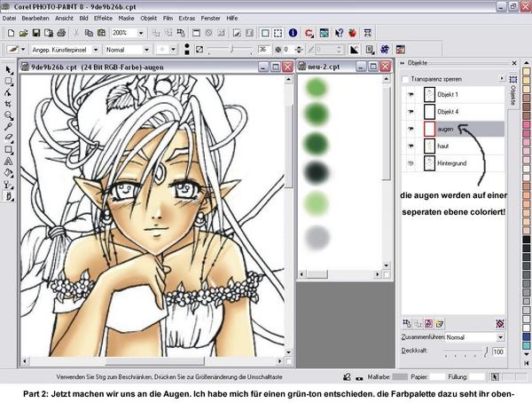Select the Text tool
This screenshot has width=532, height=403.
pos(9,161)
